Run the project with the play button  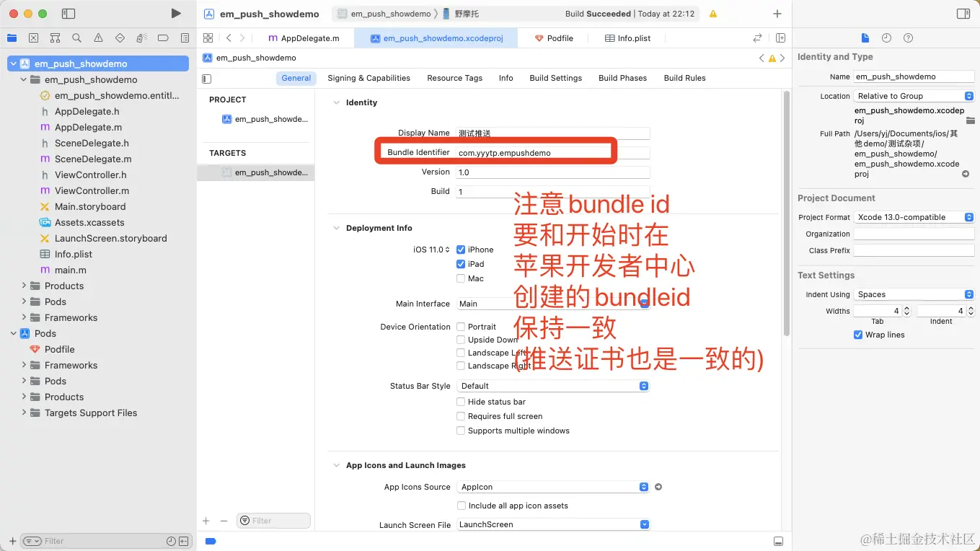point(176,13)
